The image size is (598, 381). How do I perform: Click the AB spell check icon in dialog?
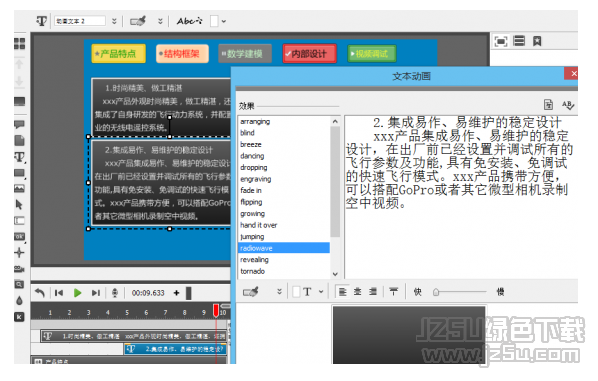click(x=568, y=104)
